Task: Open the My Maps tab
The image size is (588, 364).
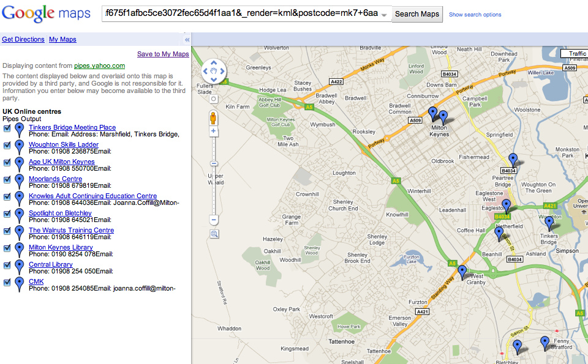Action: tap(62, 39)
